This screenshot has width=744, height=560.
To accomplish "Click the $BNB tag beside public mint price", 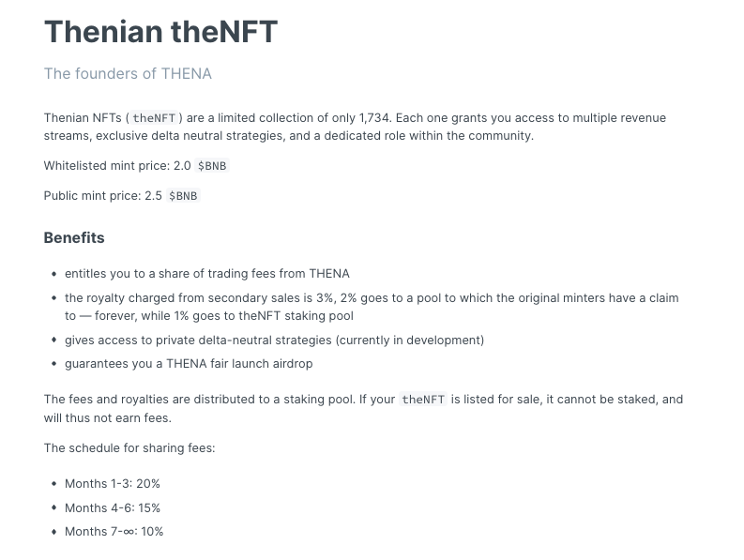I will [x=183, y=196].
